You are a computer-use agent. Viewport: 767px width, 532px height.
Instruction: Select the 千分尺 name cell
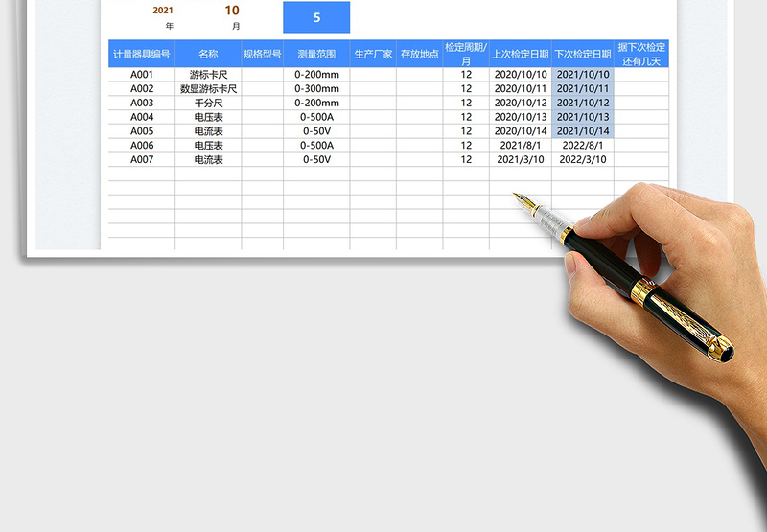[208, 104]
